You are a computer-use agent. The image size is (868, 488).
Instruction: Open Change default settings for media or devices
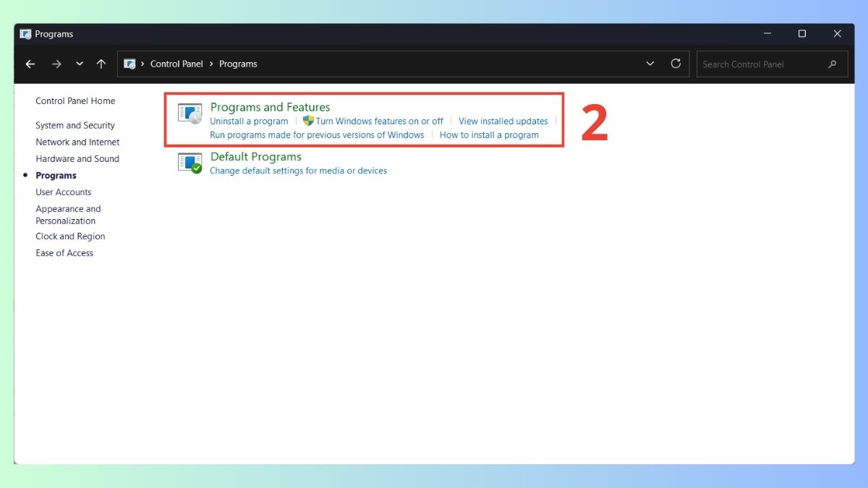tap(297, 171)
